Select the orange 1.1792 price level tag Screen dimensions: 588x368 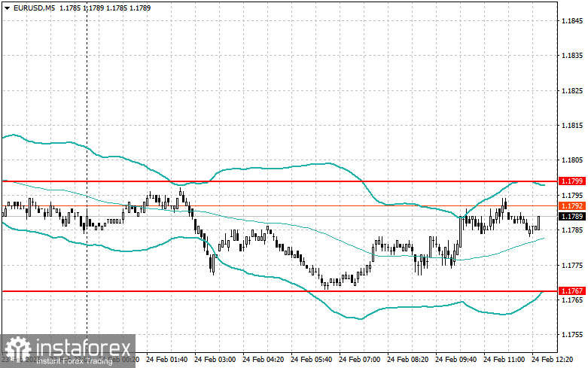tap(572, 205)
